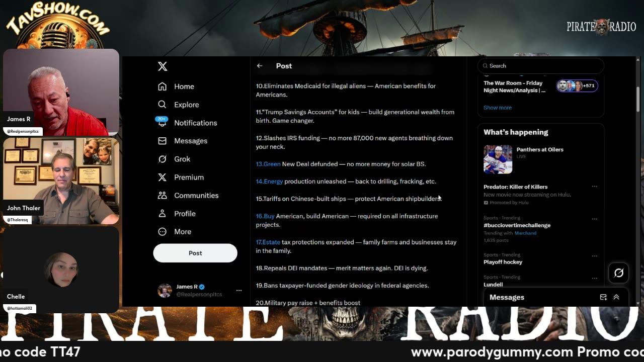Click the James R profile avatar
This screenshot has width=644, height=362.
pos(165,290)
